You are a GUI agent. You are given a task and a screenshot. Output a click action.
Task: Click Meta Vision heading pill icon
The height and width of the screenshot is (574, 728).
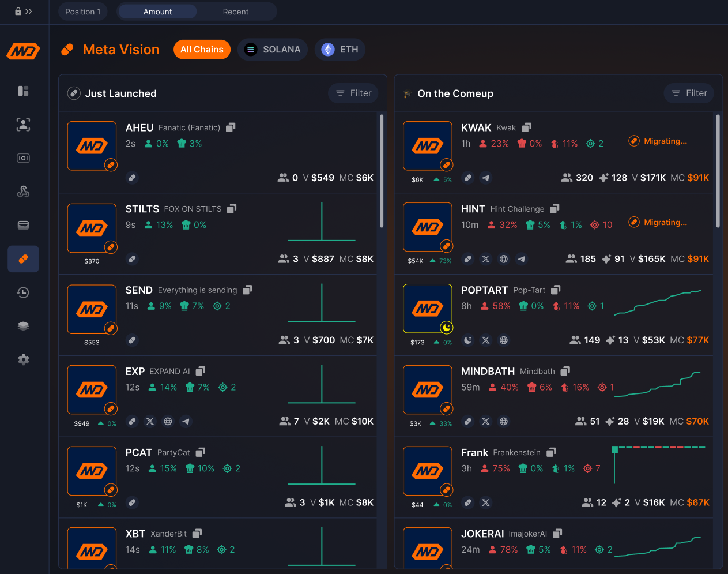click(x=67, y=50)
